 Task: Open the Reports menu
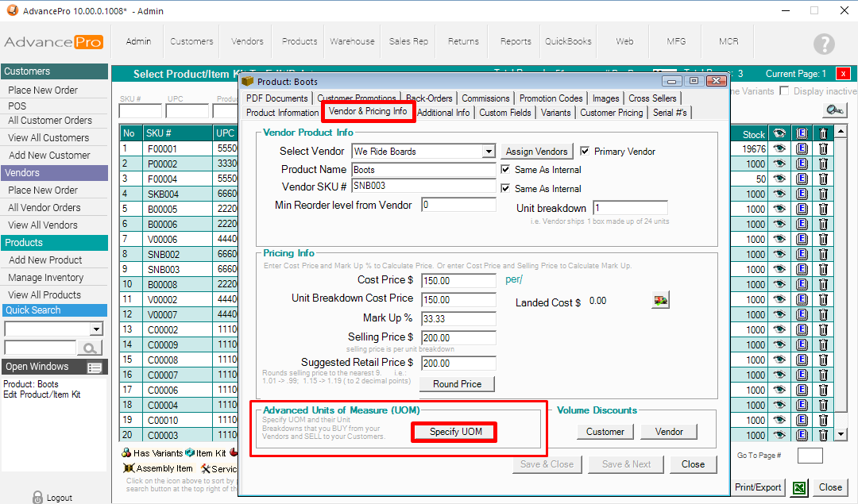tap(516, 41)
